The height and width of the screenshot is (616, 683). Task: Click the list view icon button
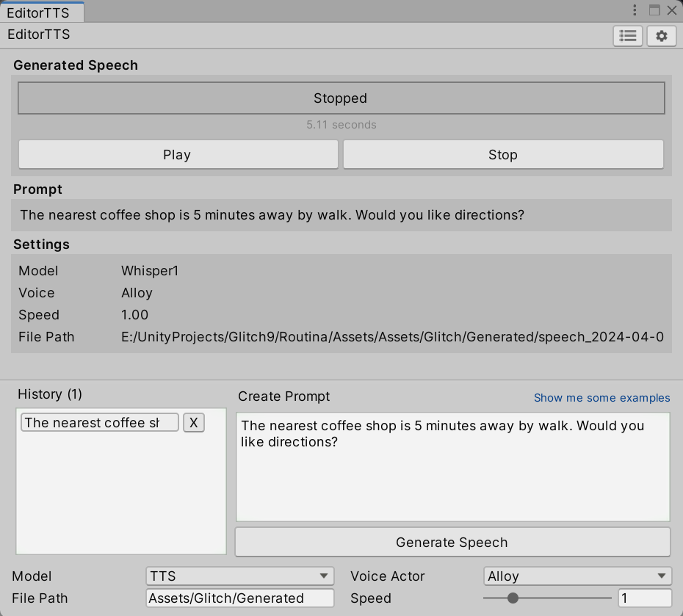tap(628, 36)
